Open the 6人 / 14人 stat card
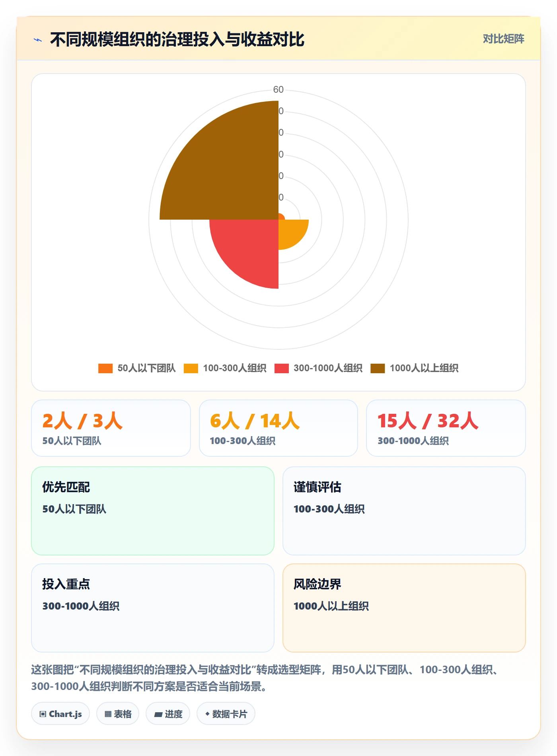Viewport: 557px width, 756px height. click(x=278, y=428)
